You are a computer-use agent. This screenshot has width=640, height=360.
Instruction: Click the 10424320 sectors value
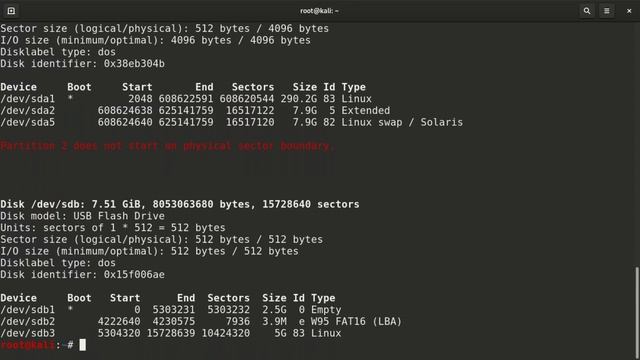tap(226, 333)
